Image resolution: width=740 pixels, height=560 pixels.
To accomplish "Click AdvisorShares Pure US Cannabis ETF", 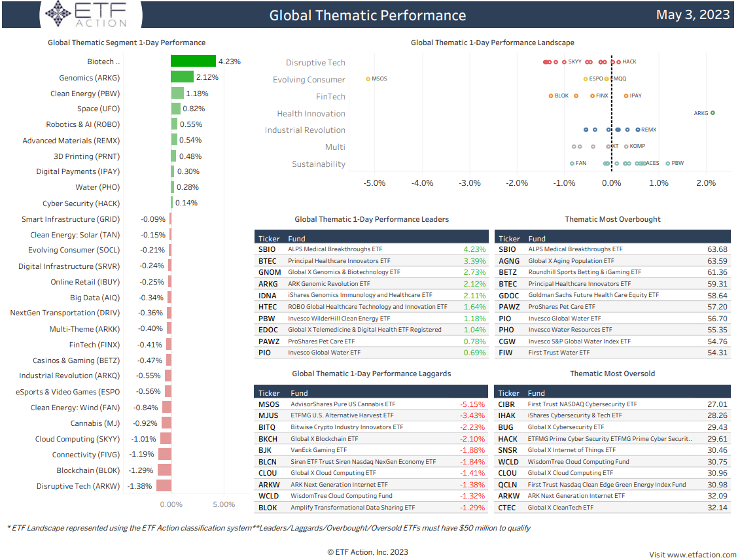I will click(343, 404).
